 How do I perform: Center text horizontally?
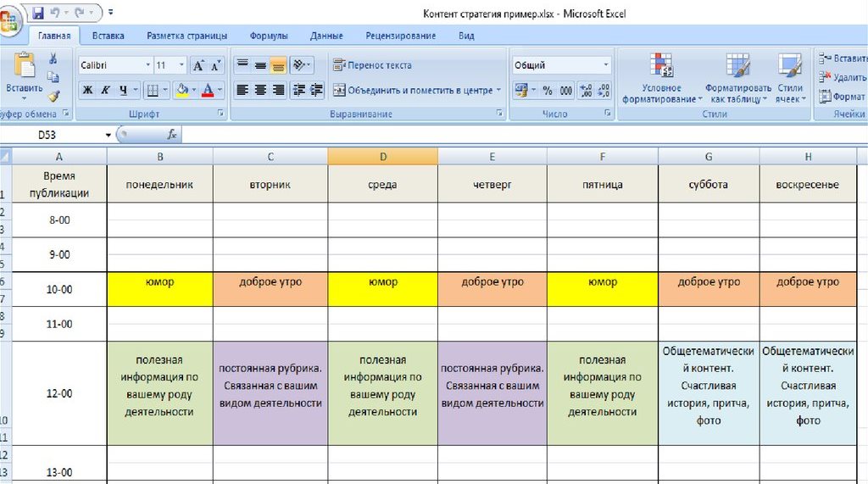point(261,90)
